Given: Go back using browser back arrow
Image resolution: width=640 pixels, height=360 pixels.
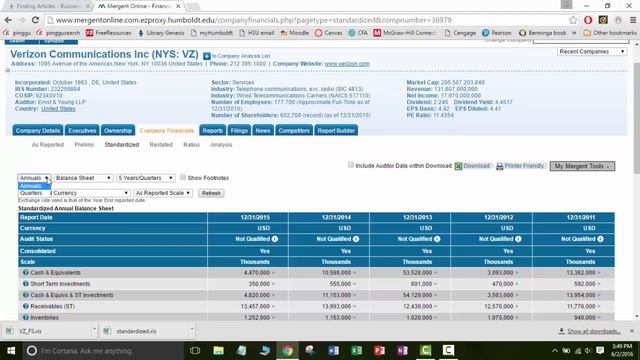Looking at the screenshot, I should [x=8, y=20].
